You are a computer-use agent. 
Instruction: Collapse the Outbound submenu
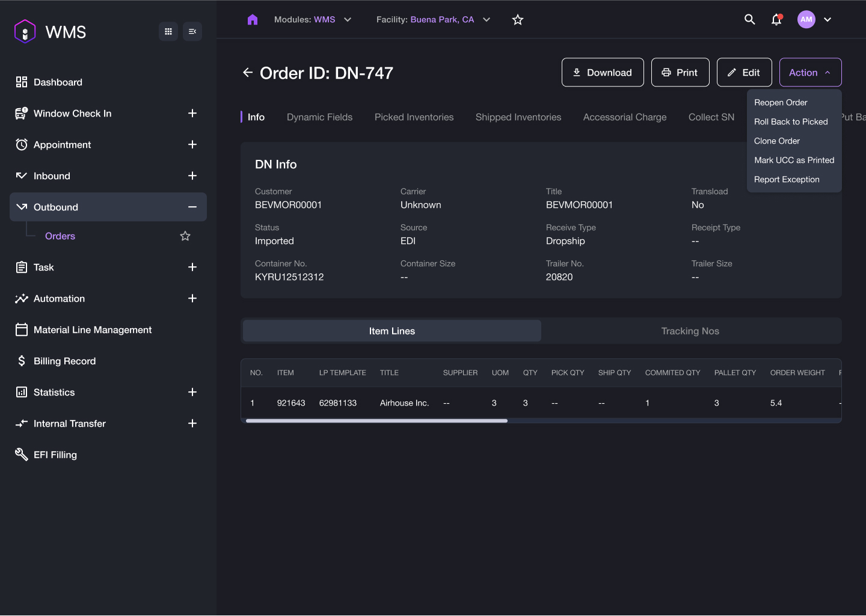pyautogui.click(x=192, y=207)
